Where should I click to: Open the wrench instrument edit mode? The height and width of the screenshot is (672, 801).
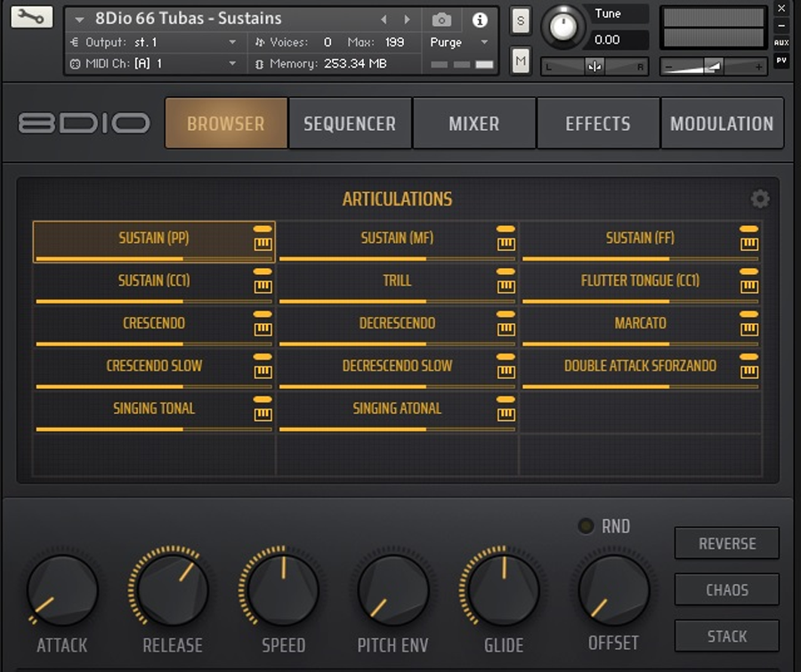point(32,18)
